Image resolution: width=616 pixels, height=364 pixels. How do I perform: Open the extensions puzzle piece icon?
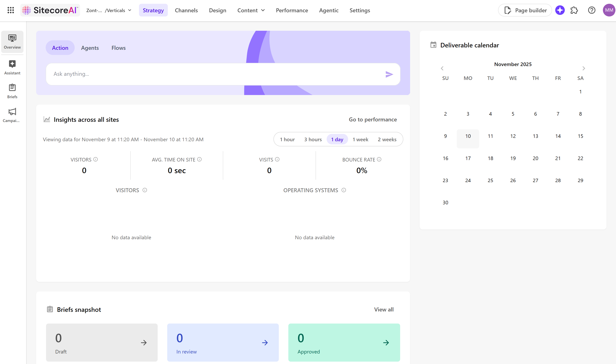pos(574,10)
